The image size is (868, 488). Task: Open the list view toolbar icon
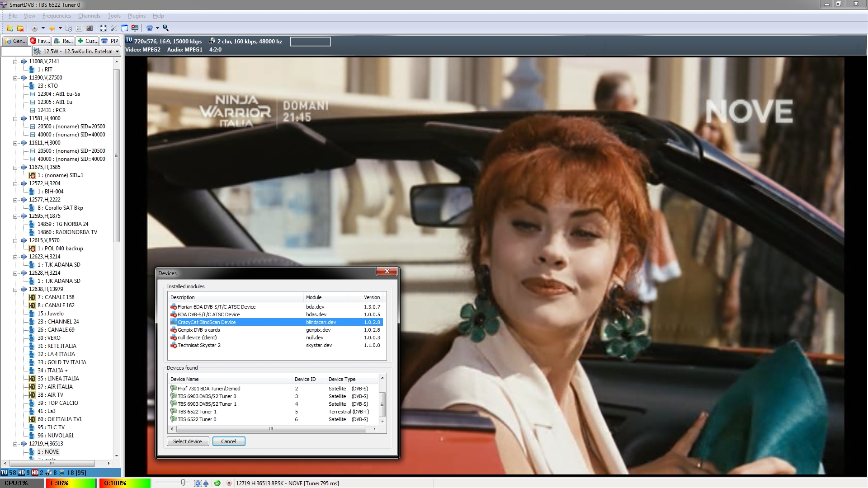coord(79,28)
